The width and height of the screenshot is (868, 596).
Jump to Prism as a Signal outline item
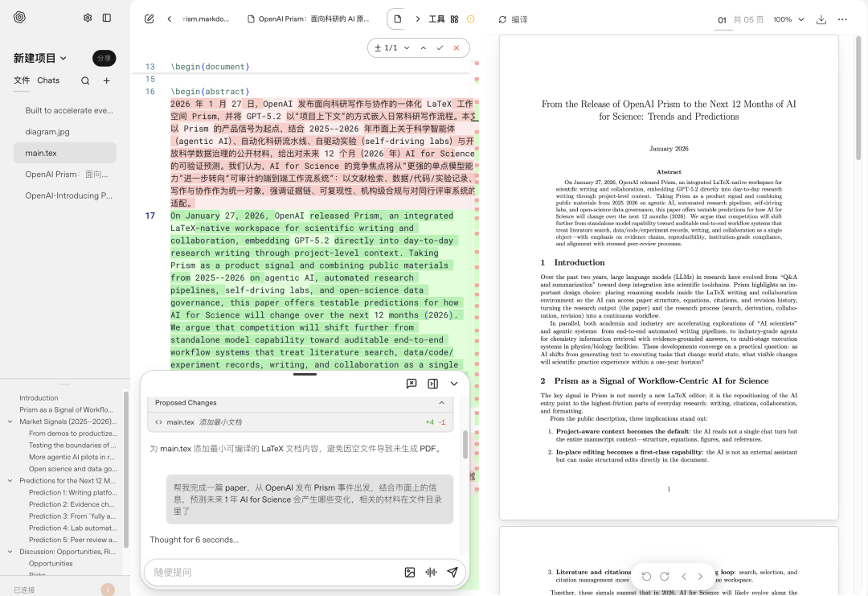point(67,410)
